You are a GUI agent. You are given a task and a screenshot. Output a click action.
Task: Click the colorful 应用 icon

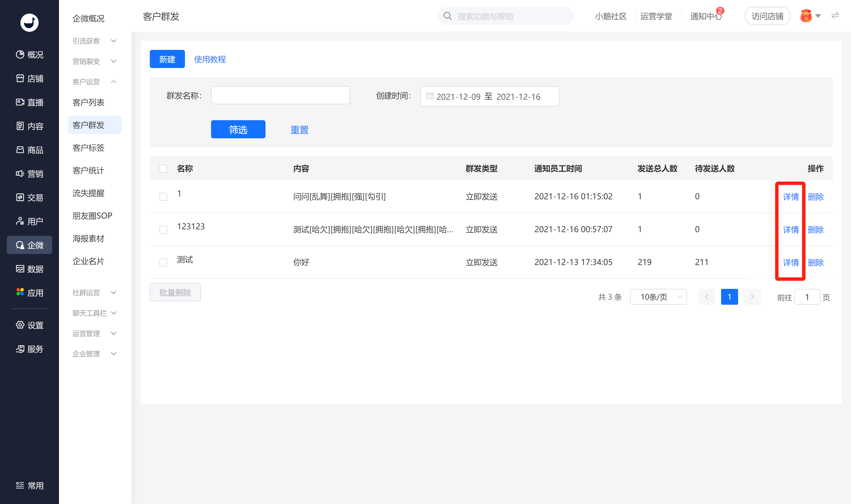tap(20, 292)
